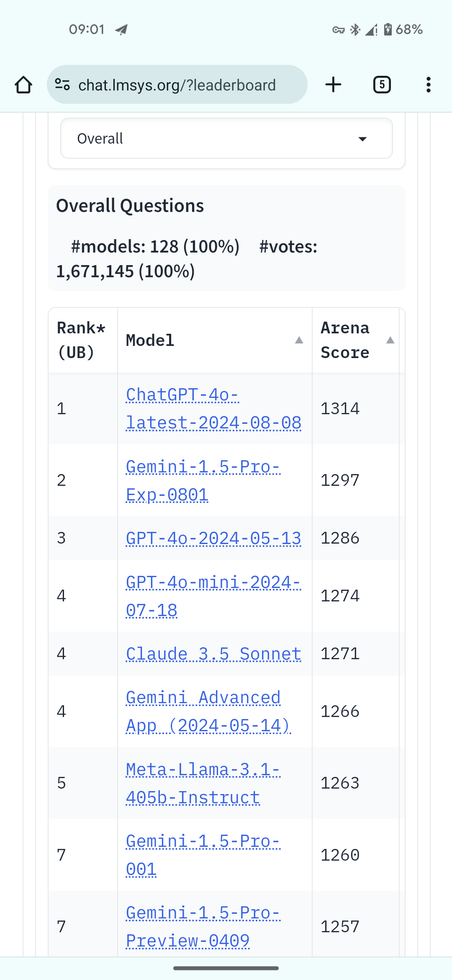
Task: Open the browser three-dot menu
Action: point(428,85)
